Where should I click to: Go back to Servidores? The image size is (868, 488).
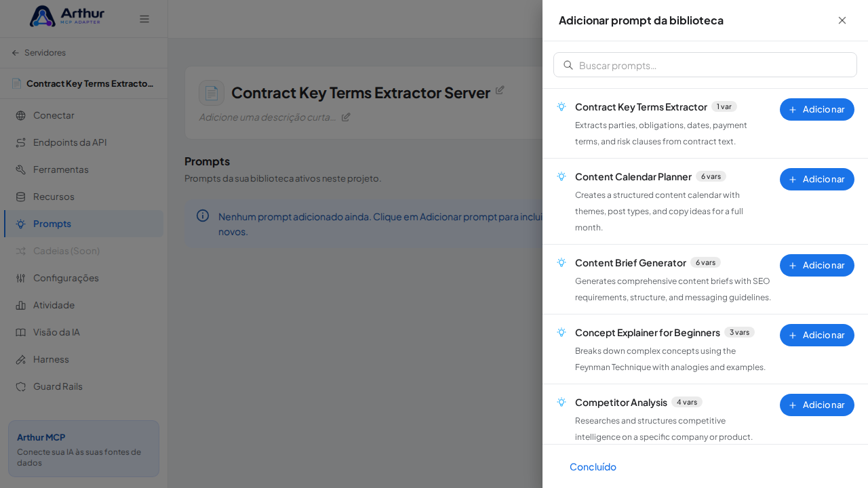pyautogui.click(x=39, y=53)
